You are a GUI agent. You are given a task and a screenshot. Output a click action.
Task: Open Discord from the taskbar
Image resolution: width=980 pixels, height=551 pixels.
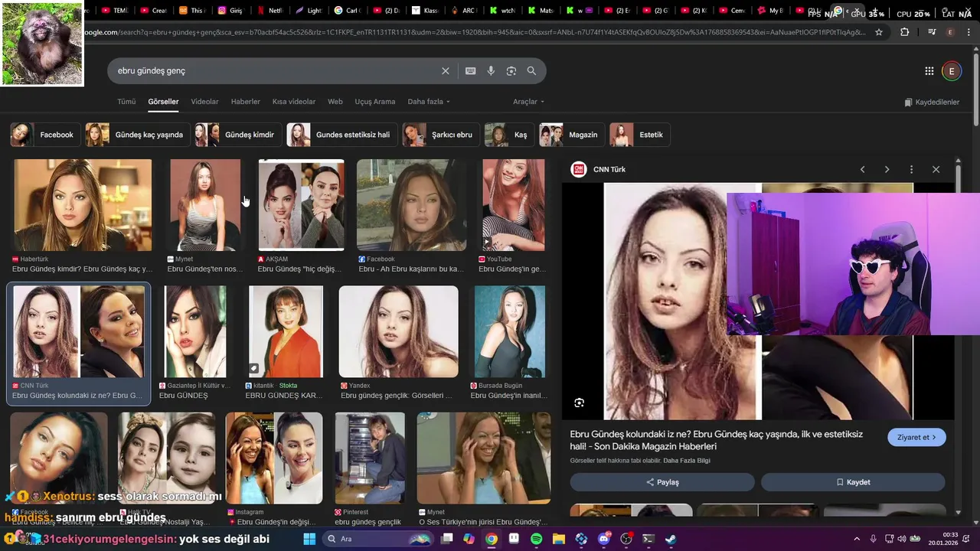(603, 539)
